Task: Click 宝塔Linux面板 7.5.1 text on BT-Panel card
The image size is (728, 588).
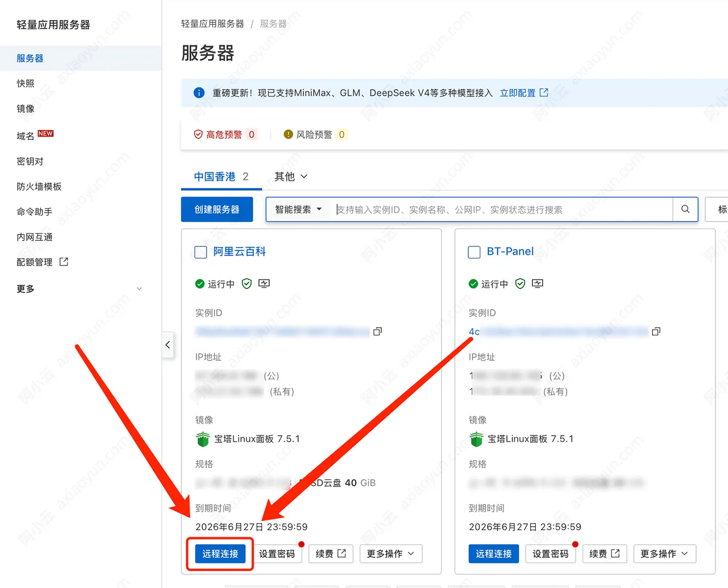Action: pyautogui.click(x=530, y=439)
